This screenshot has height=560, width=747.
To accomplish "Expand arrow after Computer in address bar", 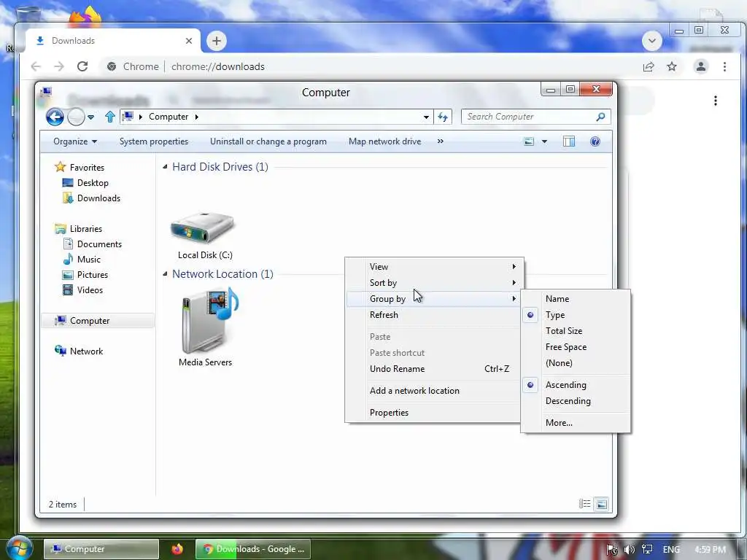I will click(196, 117).
